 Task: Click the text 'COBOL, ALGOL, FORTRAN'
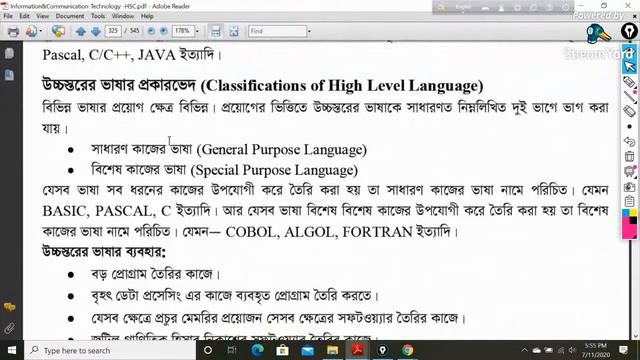319,232
